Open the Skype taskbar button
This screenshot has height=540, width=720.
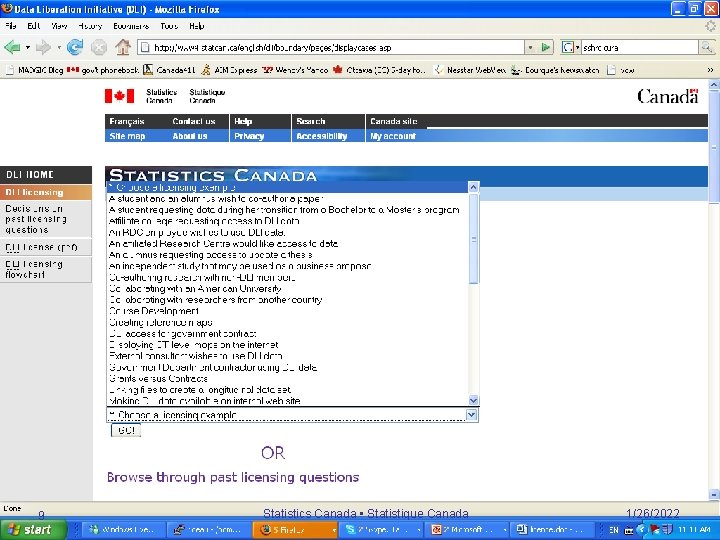tap(383, 529)
